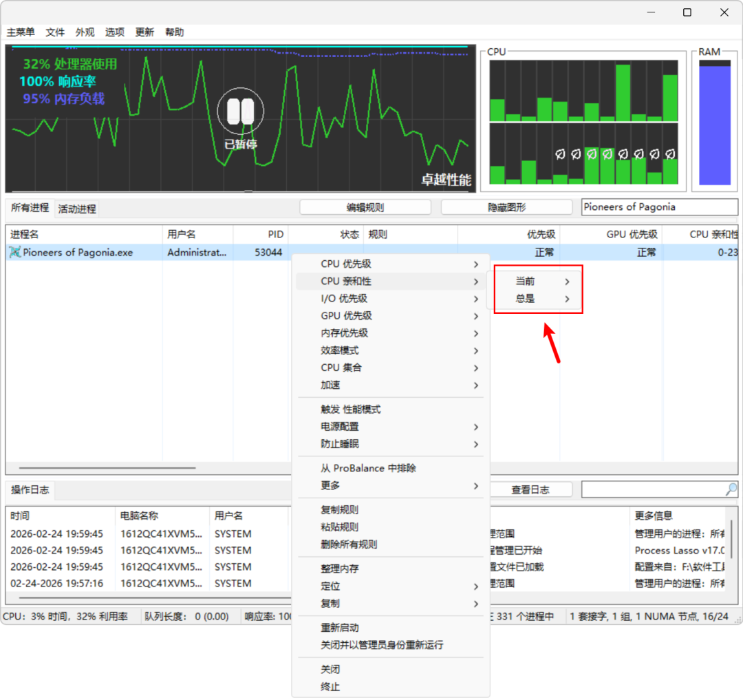743x700 pixels.
Task: Select the 操作日志 tab
Action: (30, 490)
